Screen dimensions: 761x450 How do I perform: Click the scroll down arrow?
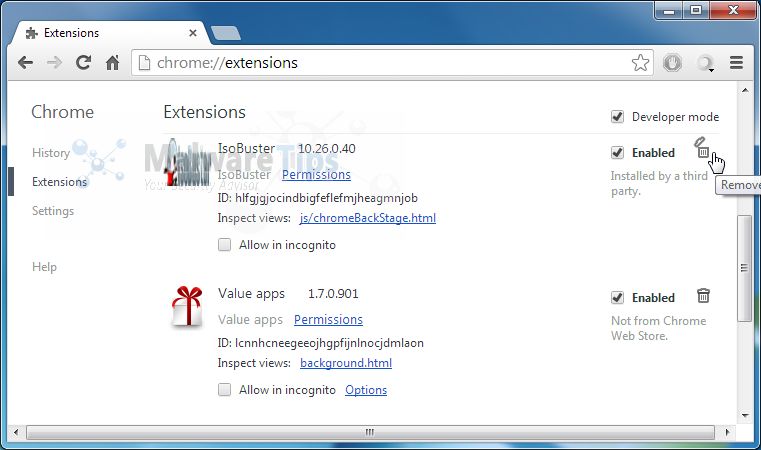tap(744, 416)
